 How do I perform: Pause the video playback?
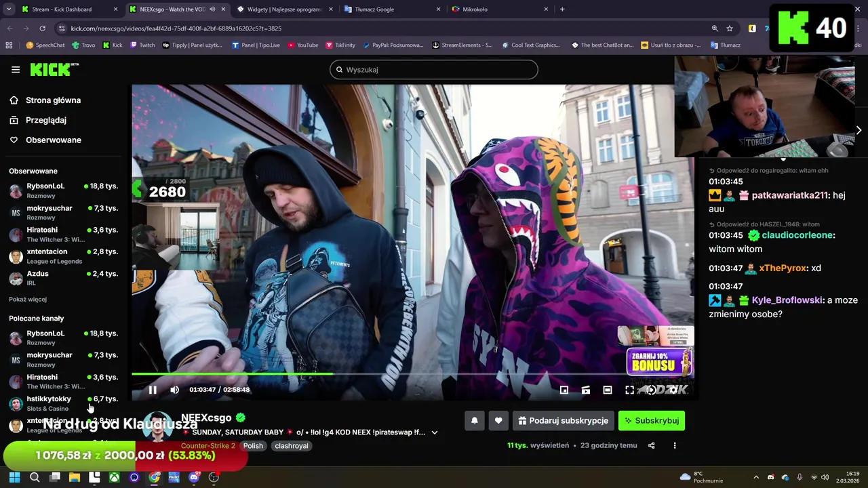pos(153,390)
